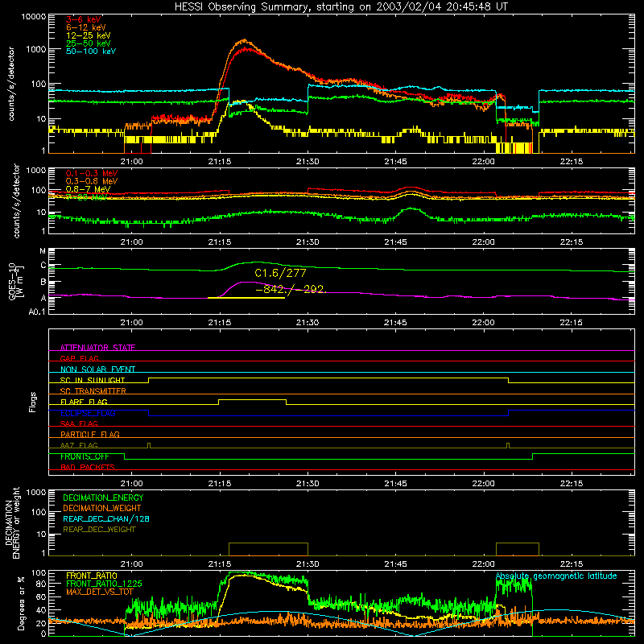
Task: Click the 'A0.1' GOES axis tick label
Action: pyautogui.click(x=37, y=312)
